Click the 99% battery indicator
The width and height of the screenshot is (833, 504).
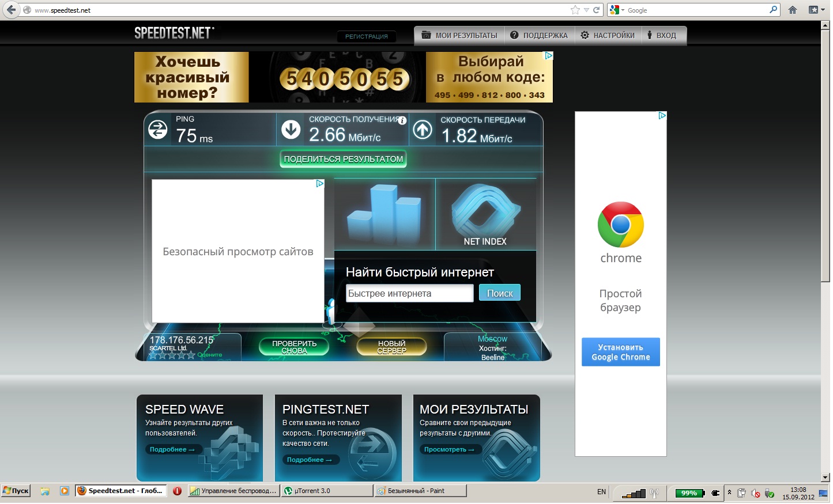[x=689, y=493]
